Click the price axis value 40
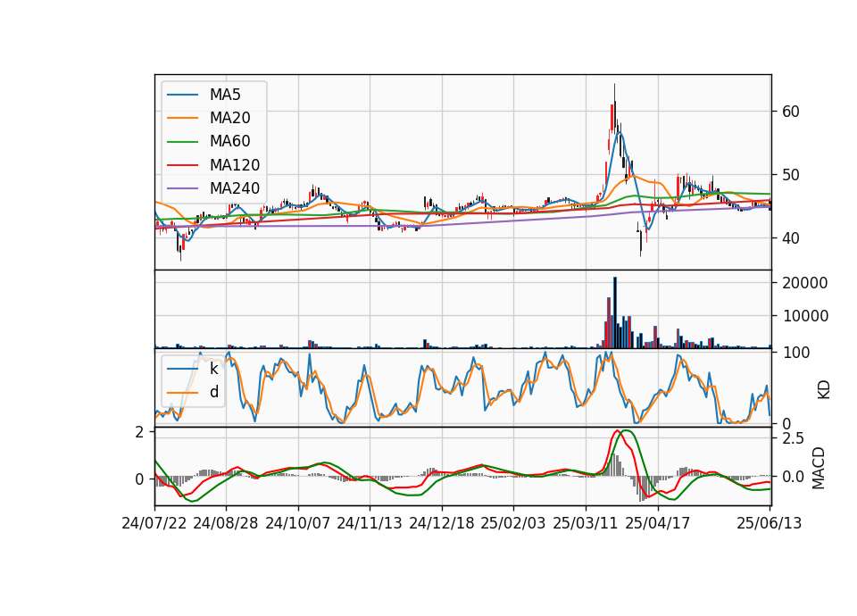 [791, 238]
